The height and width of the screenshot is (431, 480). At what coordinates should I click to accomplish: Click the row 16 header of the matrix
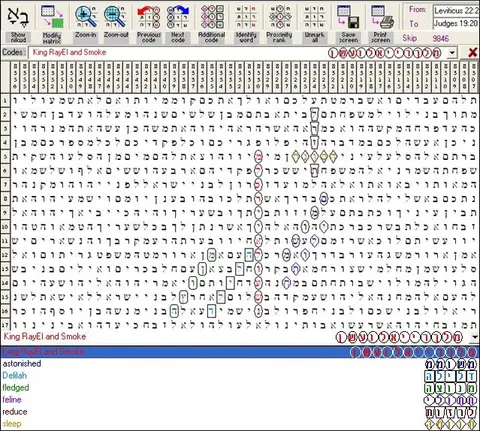point(5,311)
